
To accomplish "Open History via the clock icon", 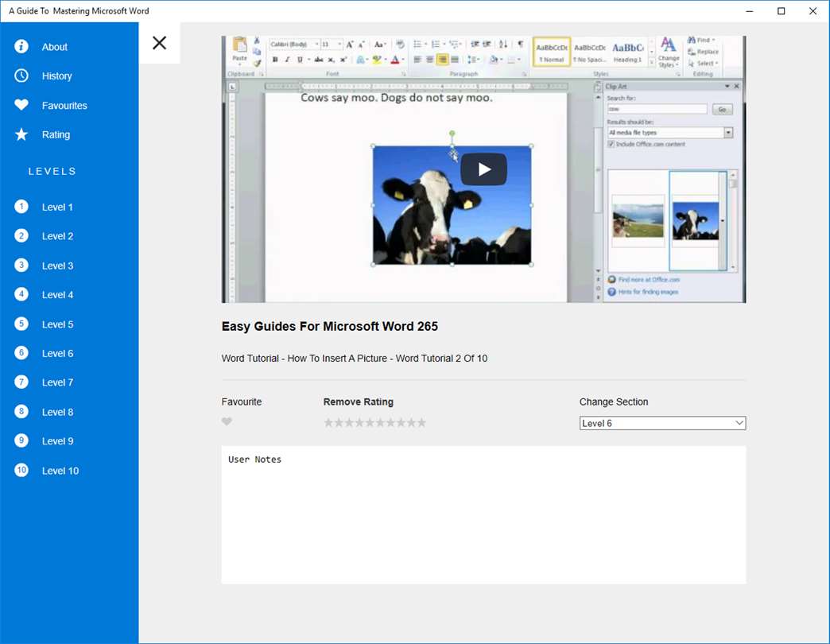I will pos(21,76).
